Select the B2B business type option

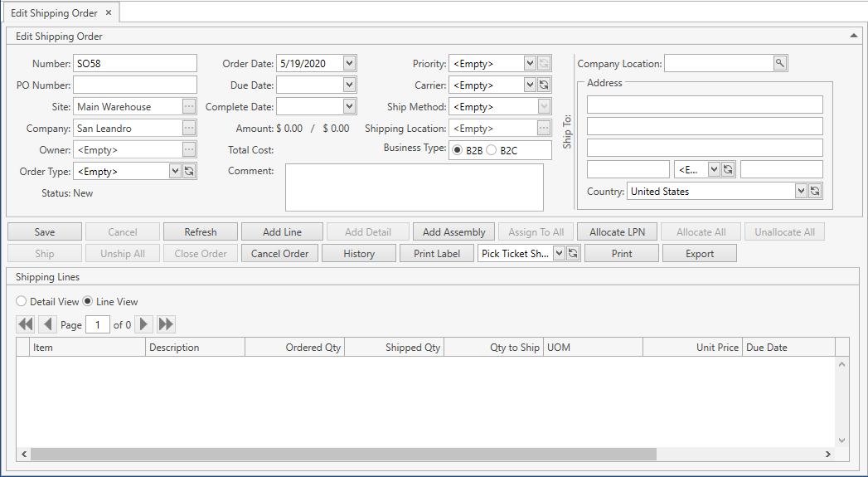(x=458, y=150)
